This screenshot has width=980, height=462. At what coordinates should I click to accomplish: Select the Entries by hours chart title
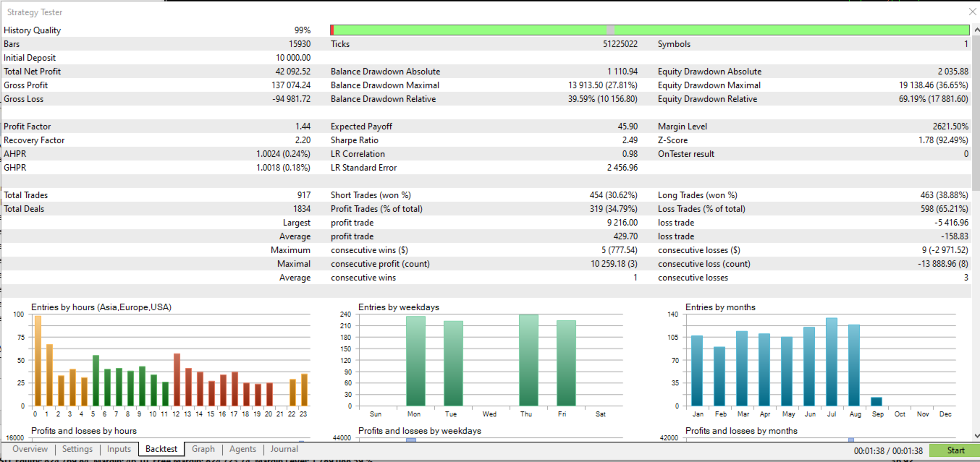click(x=101, y=307)
